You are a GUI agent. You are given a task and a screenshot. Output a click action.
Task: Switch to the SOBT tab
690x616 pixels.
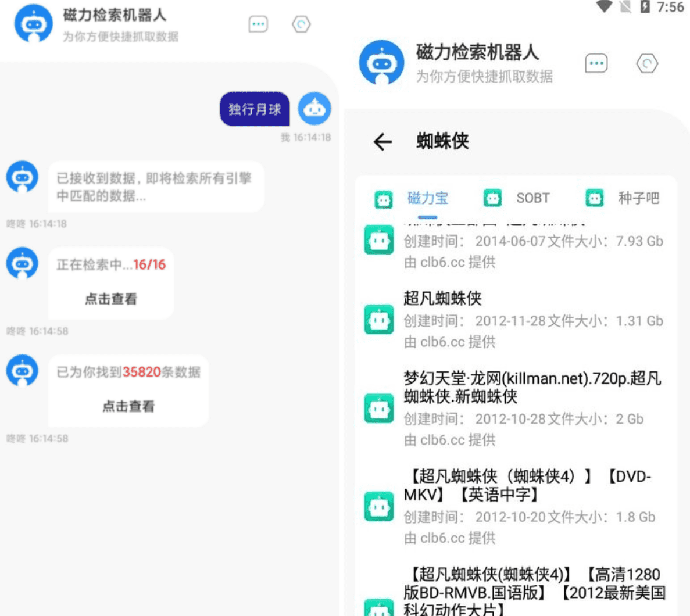tap(533, 198)
